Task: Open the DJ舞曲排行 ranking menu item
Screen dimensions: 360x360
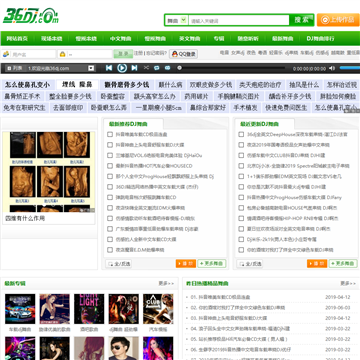Action: pyautogui.click(x=320, y=39)
